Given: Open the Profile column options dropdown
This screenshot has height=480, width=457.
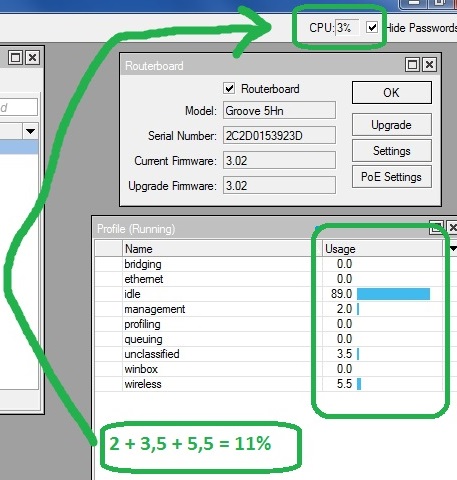Looking at the screenshot, I should [453, 249].
